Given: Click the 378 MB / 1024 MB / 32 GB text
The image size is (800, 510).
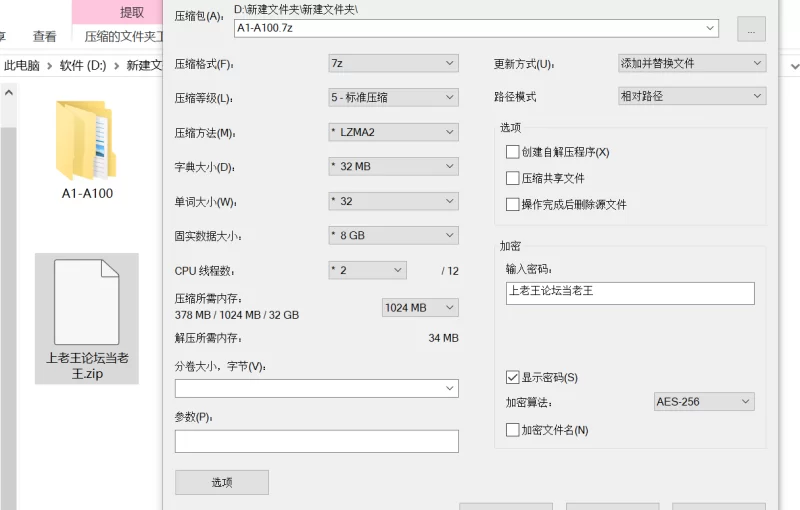Looking at the screenshot, I should tap(237, 315).
